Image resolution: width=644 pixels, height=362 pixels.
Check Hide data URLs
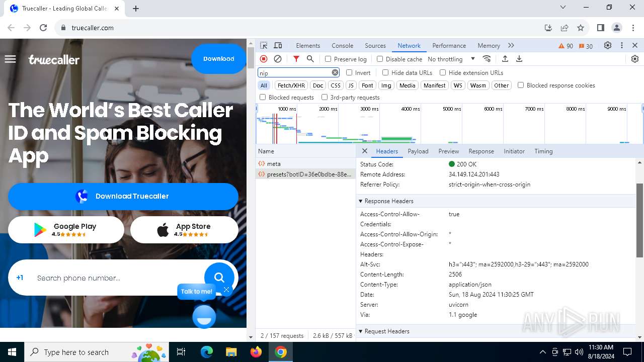(x=385, y=72)
